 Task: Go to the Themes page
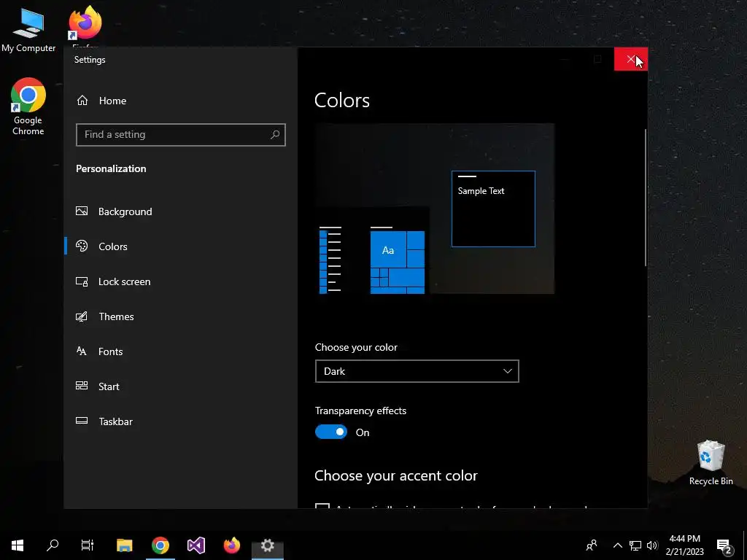click(116, 316)
